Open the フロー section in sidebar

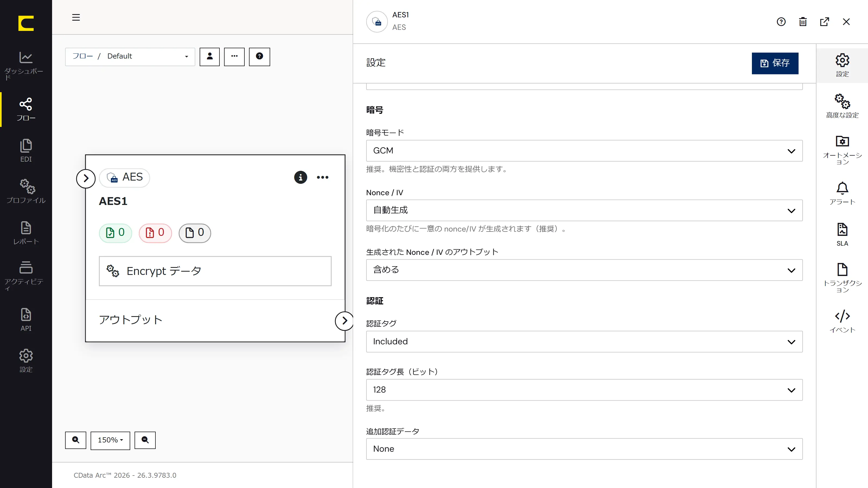(26, 110)
